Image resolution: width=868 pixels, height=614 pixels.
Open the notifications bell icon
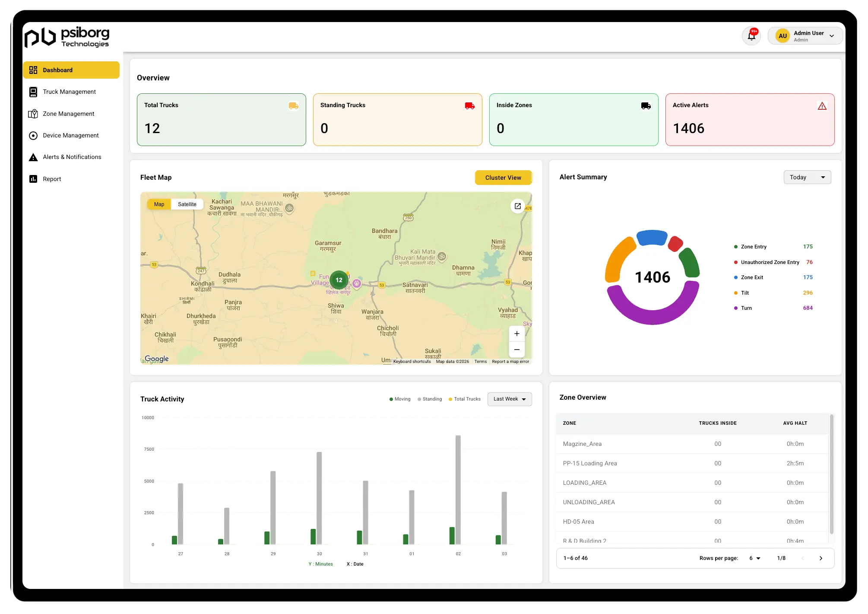751,36
